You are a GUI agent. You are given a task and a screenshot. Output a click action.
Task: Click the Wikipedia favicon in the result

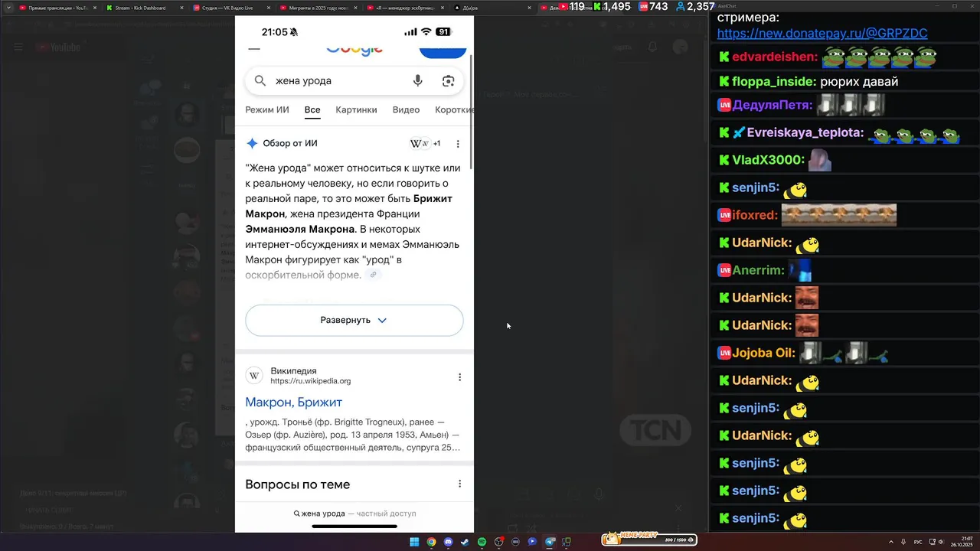point(254,376)
